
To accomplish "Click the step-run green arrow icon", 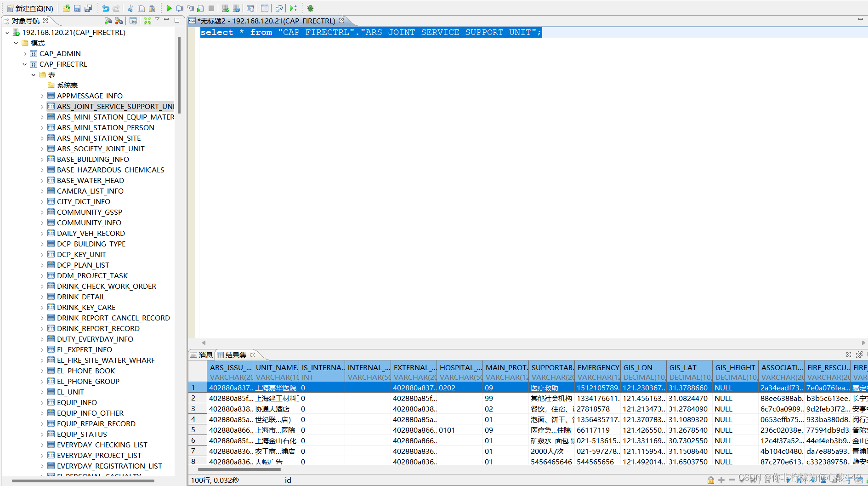I will 293,8.
